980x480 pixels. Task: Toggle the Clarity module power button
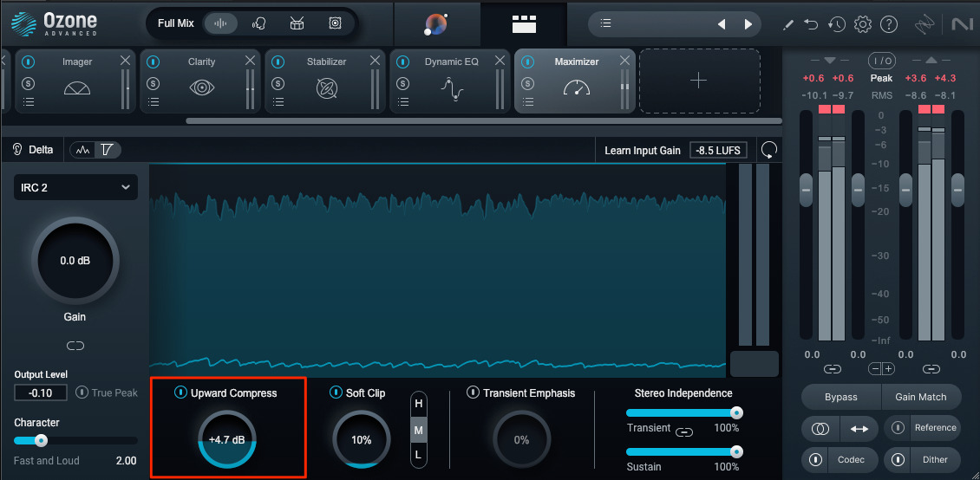coord(154,62)
